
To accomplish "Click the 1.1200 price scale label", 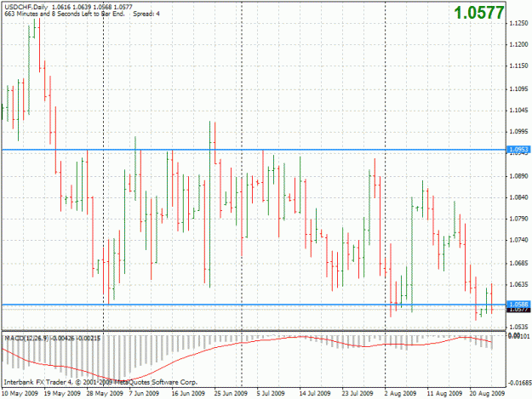I will tap(518, 44).
